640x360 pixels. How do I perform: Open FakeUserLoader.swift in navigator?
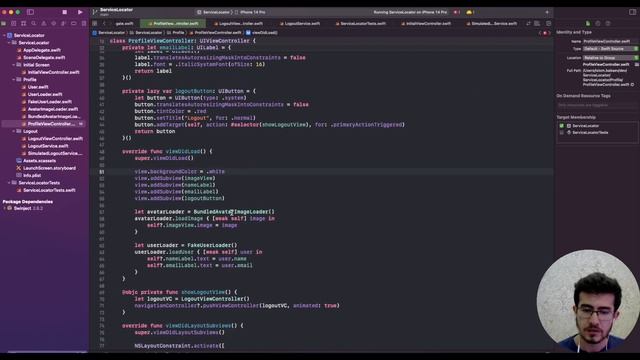47,102
